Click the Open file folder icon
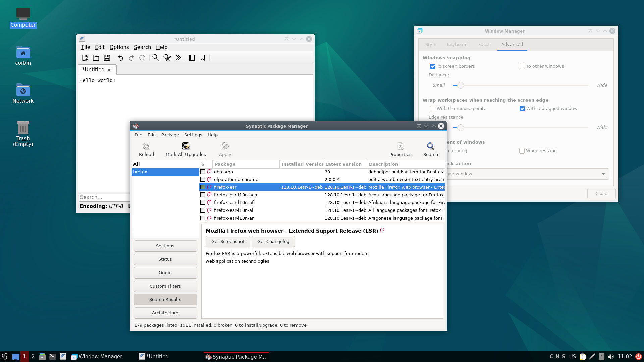The height and width of the screenshot is (362, 644). click(x=96, y=58)
